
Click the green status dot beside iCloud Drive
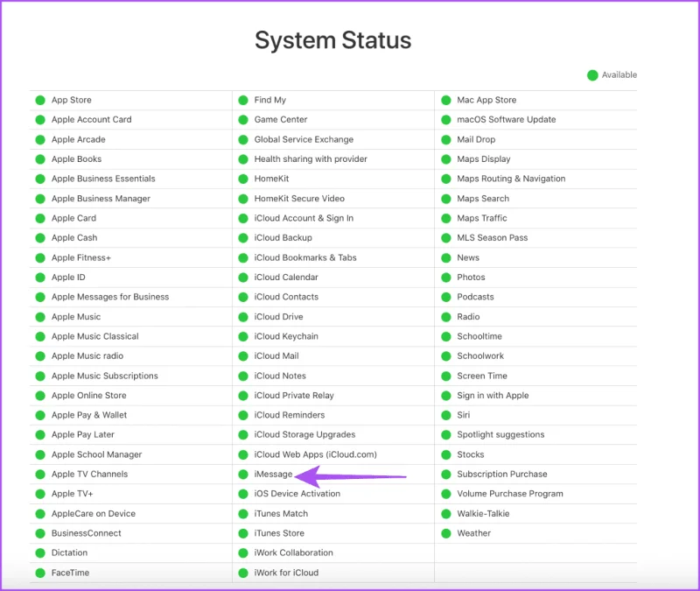tap(243, 317)
